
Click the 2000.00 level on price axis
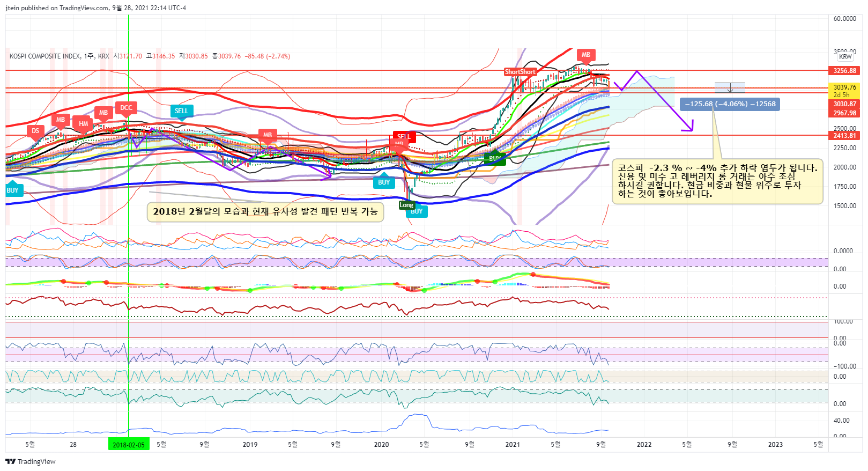tap(845, 167)
